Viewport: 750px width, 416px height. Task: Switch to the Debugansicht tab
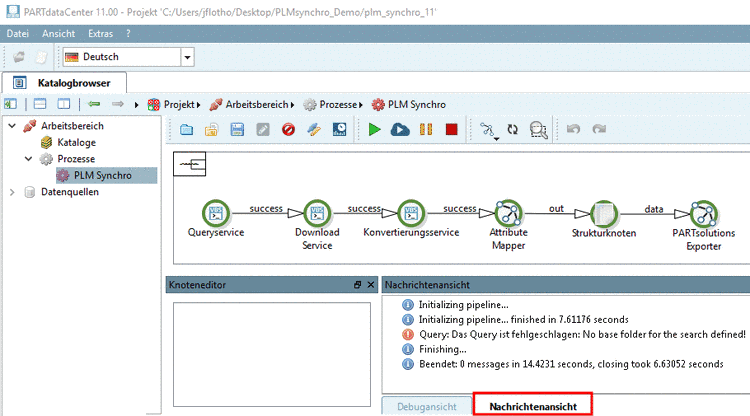(427, 406)
